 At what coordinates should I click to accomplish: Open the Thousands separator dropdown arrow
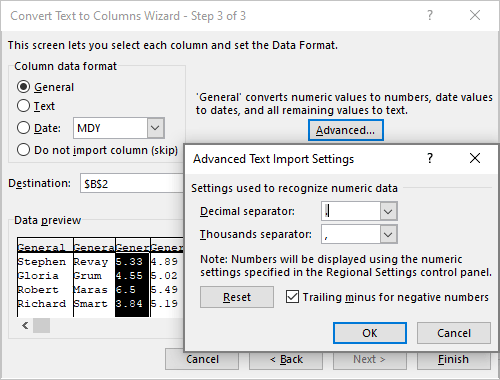(x=388, y=234)
